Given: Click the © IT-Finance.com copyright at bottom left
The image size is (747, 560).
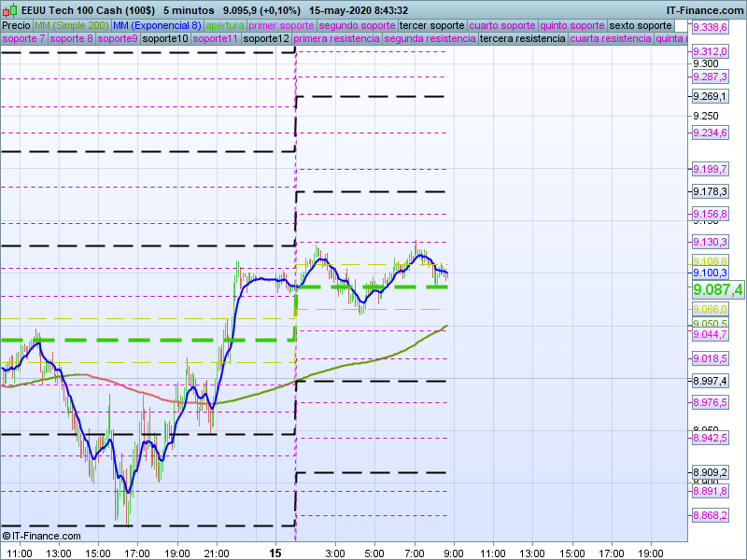Looking at the screenshot, I should (39, 536).
